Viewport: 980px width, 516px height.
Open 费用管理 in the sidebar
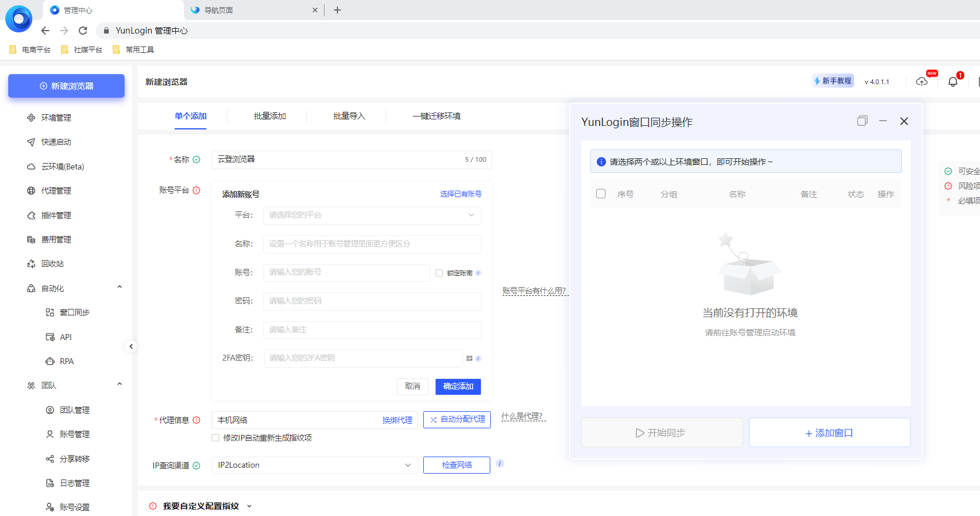point(56,239)
